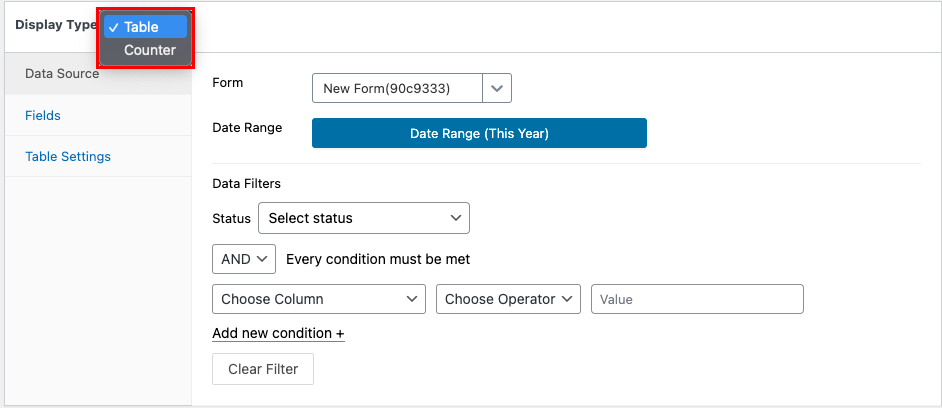Screen dimensions: 942x408
Task: Click the form dropdown chevron arrow
Action: (x=497, y=88)
